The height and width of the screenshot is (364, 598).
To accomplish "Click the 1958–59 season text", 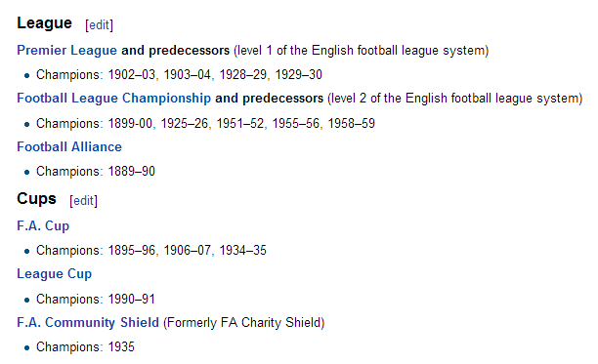I will 351,123.
